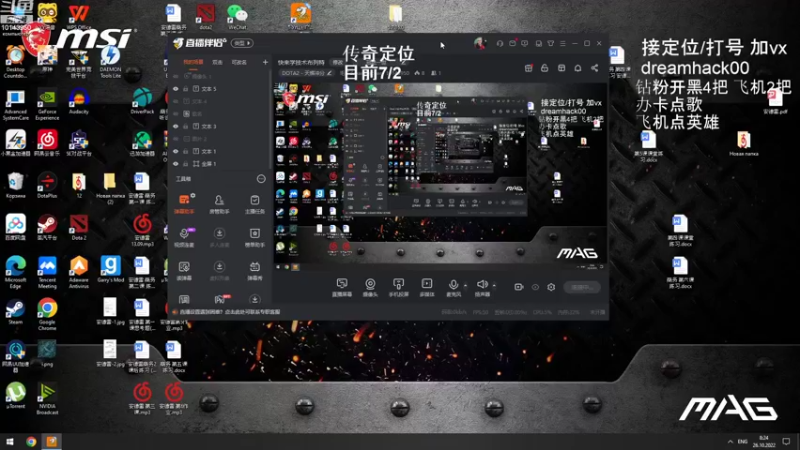Click the share icon above the preview

pyautogui.click(x=594, y=68)
